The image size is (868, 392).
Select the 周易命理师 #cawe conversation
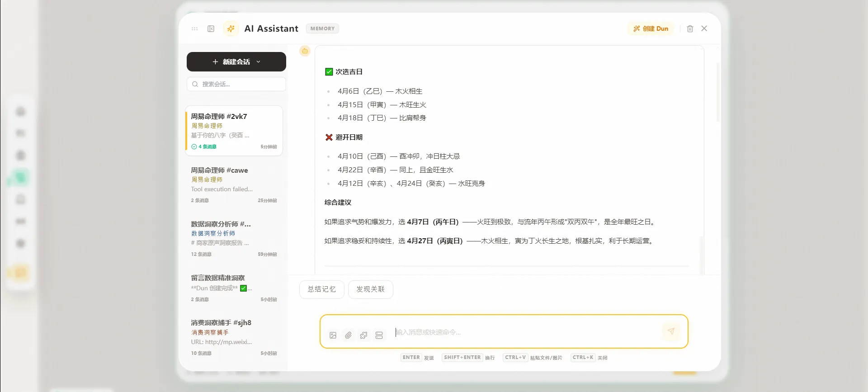point(234,184)
